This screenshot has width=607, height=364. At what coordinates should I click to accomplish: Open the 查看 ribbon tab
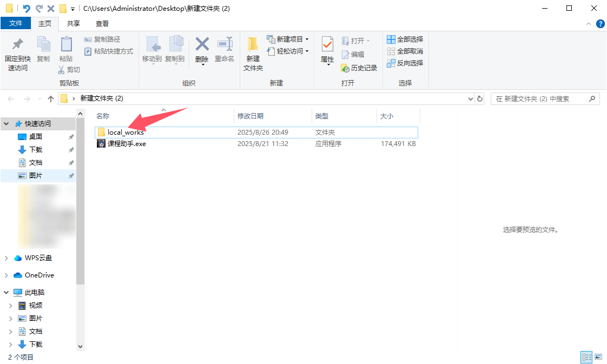[102, 24]
